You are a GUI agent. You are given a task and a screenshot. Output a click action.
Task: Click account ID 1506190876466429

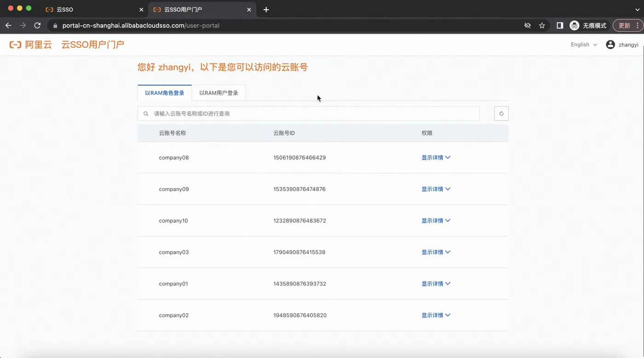tap(299, 157)
